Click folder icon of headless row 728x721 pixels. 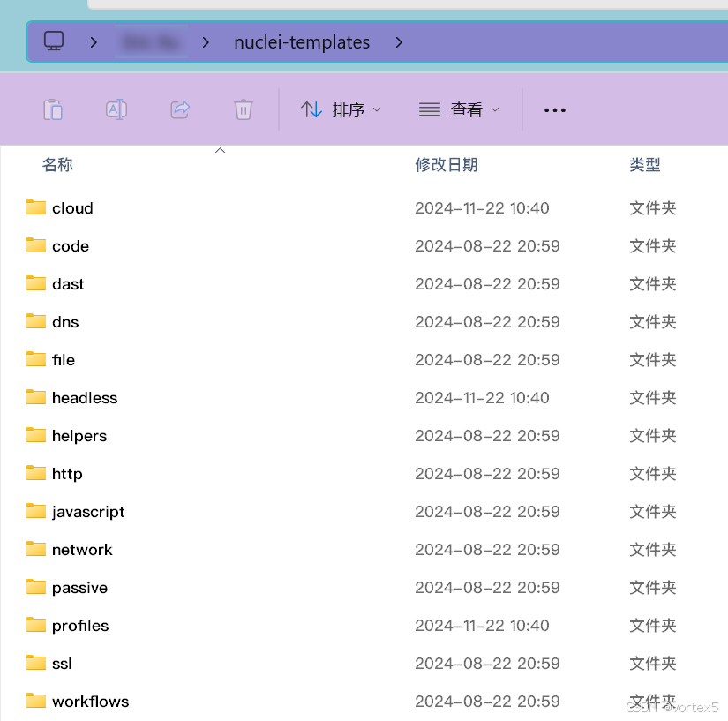click(36, 397)
